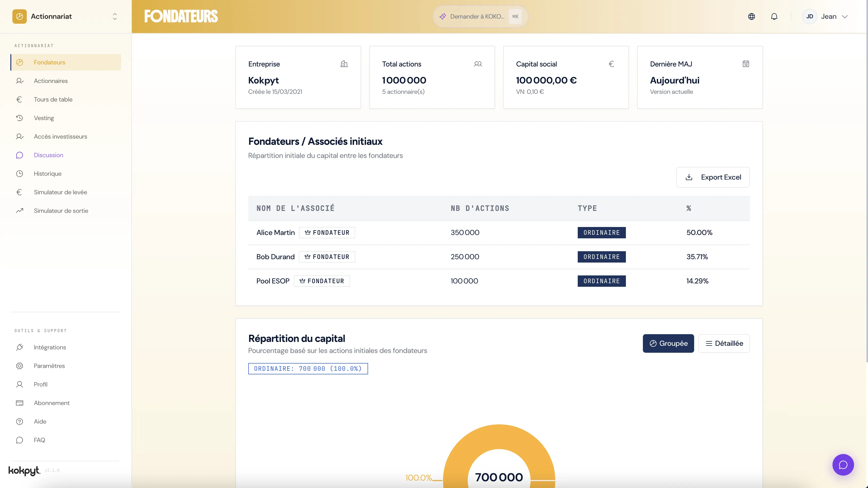Open the language globe icon
This screenshot has width=868, height=488.
point(751,16)
